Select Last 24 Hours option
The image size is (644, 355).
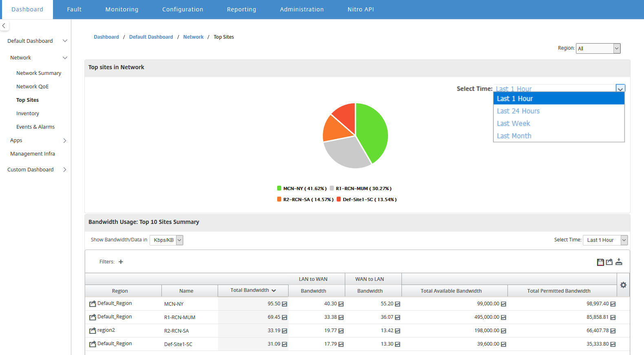pos(559,111)
